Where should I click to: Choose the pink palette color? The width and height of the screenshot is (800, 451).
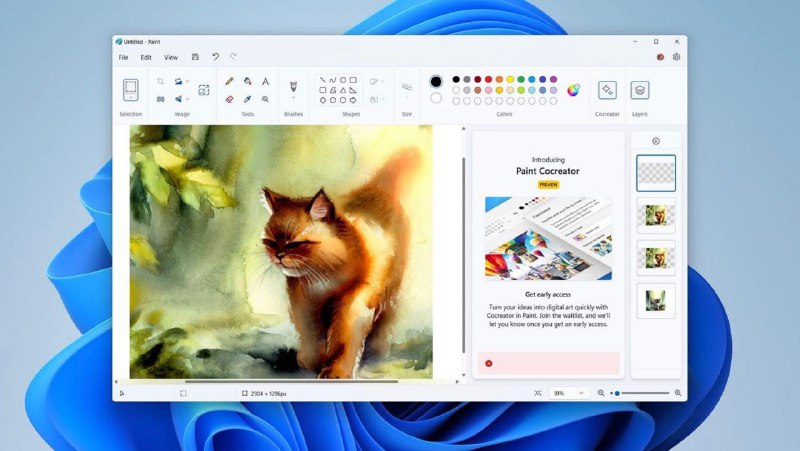point(488,90)
